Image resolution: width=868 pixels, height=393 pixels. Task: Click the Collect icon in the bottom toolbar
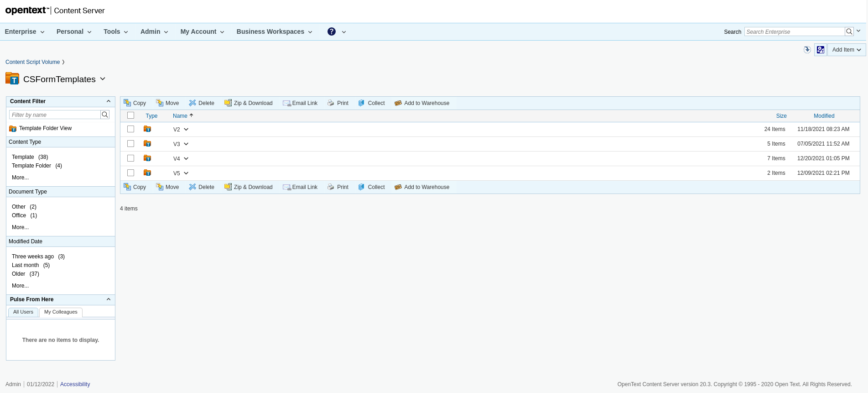coord(361,187)
